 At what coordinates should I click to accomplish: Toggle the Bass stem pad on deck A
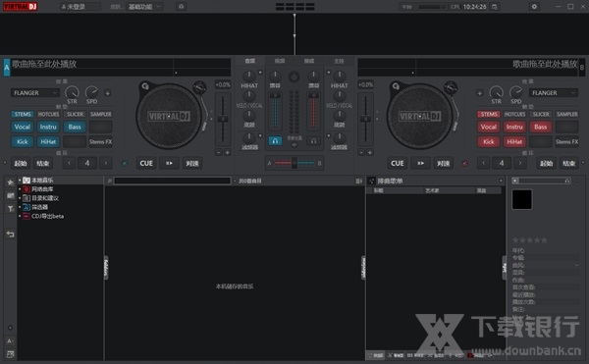click(75, 127)
